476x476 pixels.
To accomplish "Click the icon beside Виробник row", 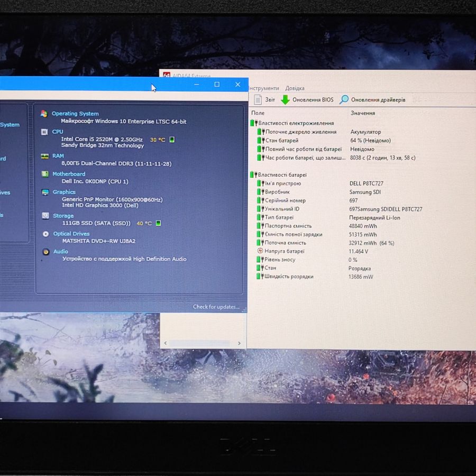I will coord(261,192).
